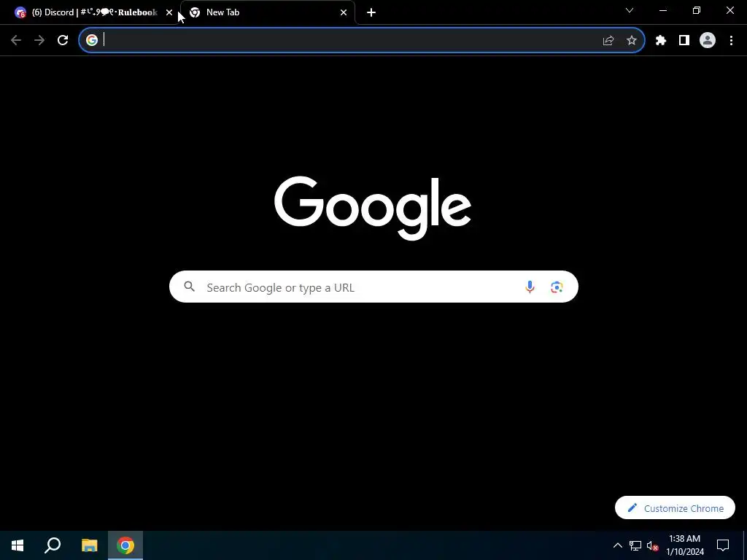Open the Windows Start menu
747x560 pixels.
tap(18, 545)
